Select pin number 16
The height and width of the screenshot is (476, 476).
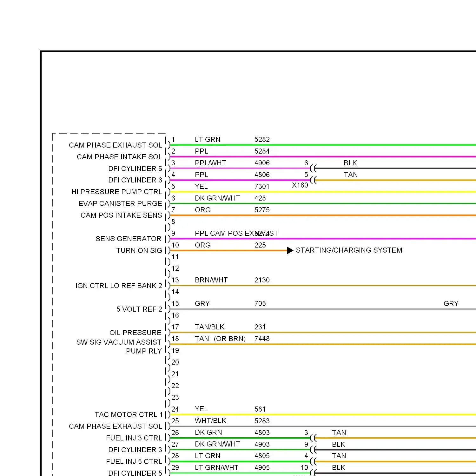175,315
